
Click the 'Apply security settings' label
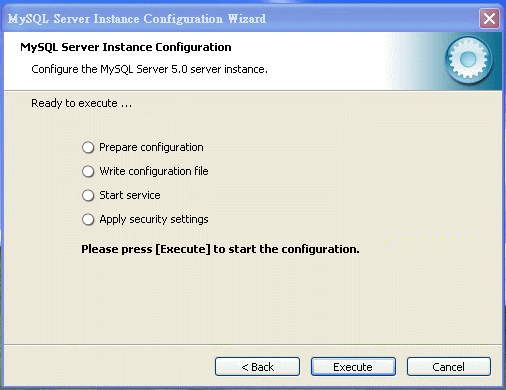(154, 219)
